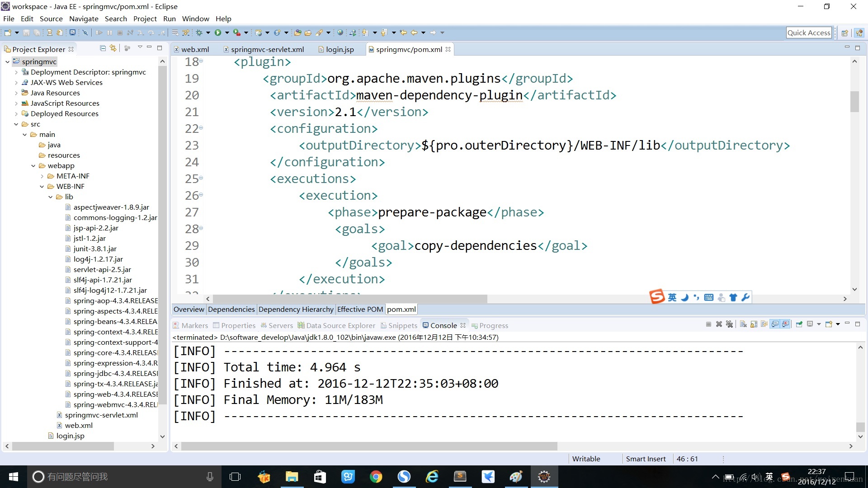
Task: Click the editor vertical scrollbar thumb
Action: (854, 102)
